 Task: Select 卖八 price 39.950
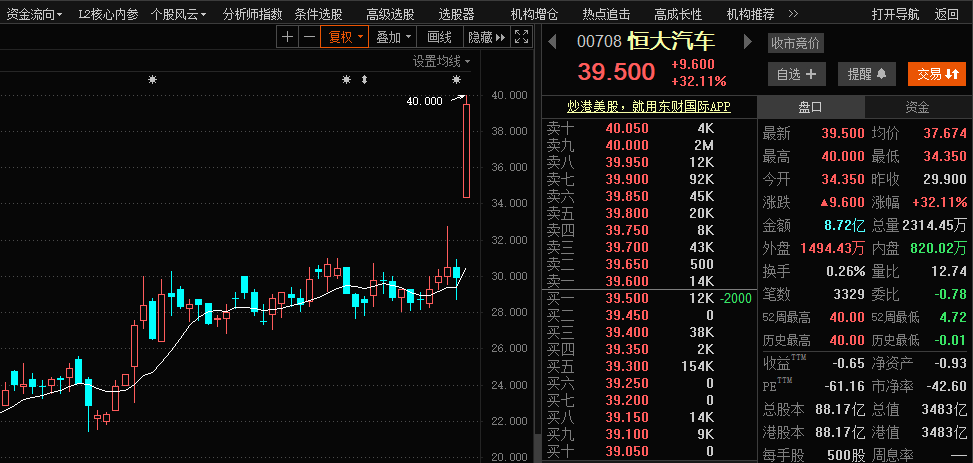click(627, 162)
